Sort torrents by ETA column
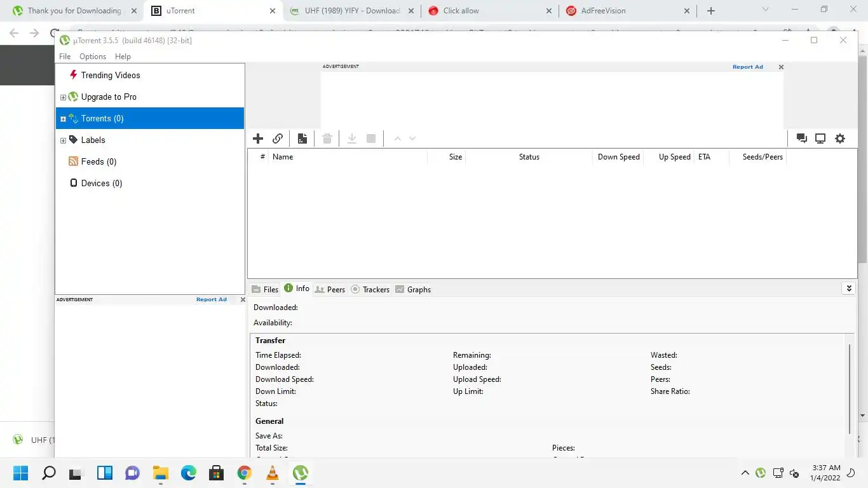 711,157
